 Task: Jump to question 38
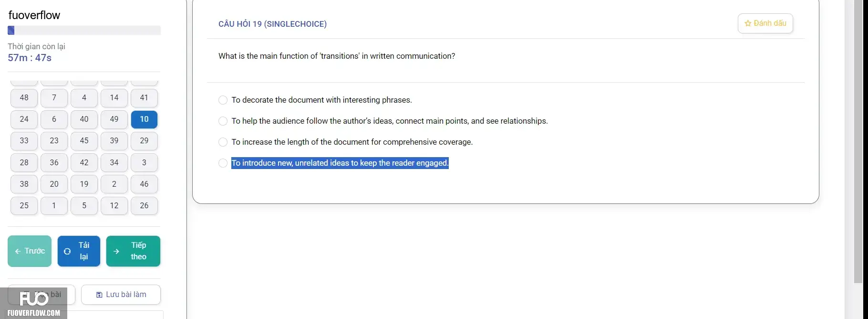click(x=24, y=184)
